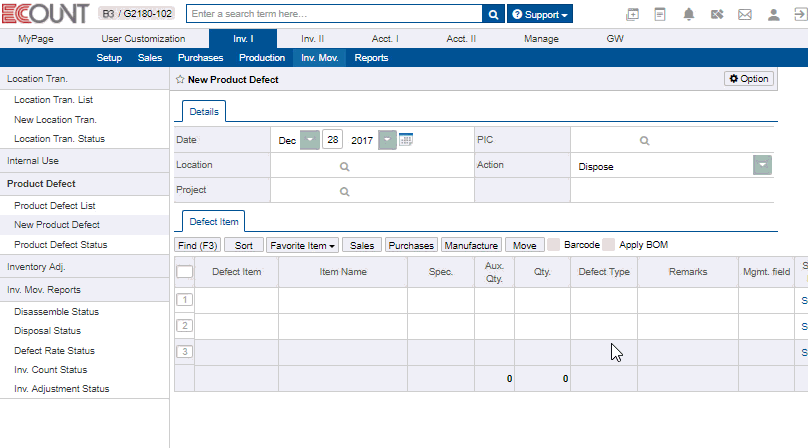Open the year dropdown next to 2017

click(387, 140)
